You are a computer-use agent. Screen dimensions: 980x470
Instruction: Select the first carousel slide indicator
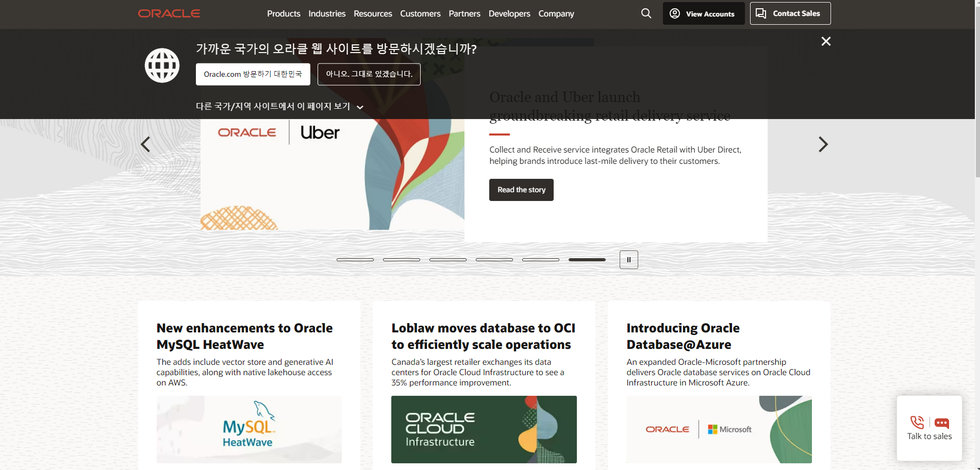coord(355,260)
